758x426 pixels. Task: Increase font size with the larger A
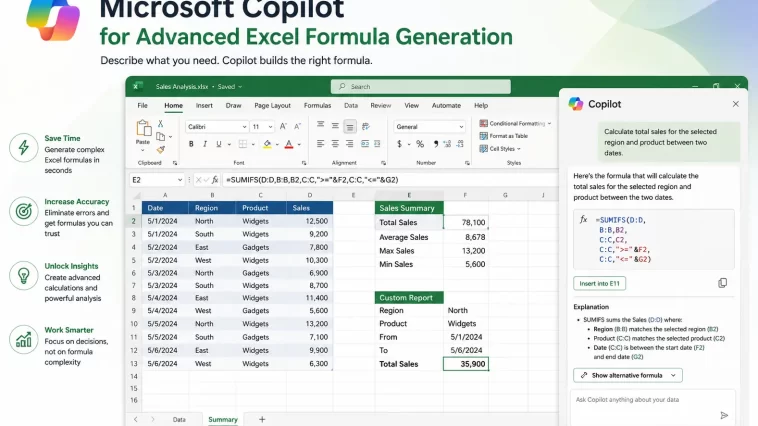[283, 127]
